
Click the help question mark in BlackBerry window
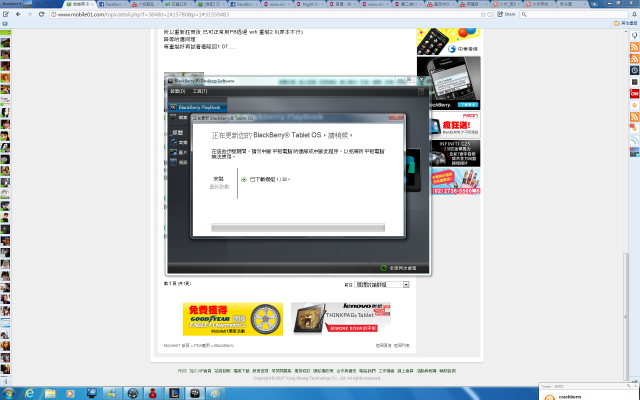421,91
